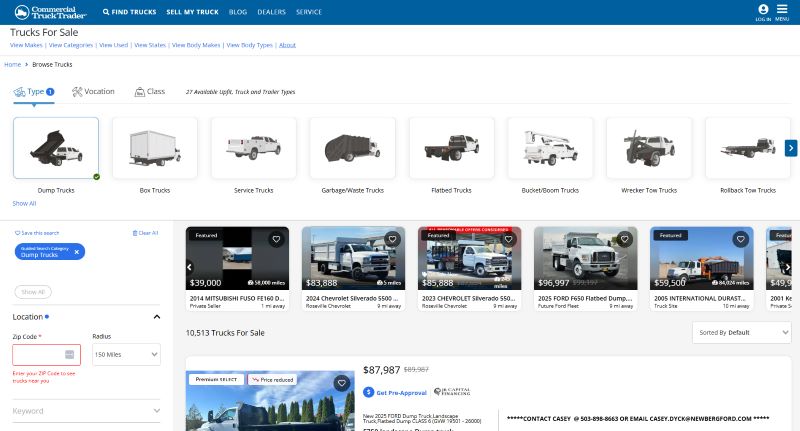Open the Sorted By Default dropdown
This screenshot has height=431, width=800.
(742, 333)
